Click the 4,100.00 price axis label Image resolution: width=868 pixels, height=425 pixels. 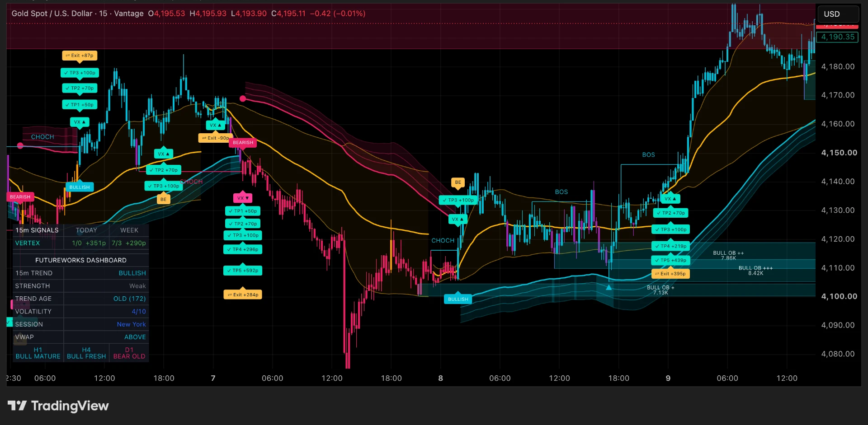click(x=839, y=296)
